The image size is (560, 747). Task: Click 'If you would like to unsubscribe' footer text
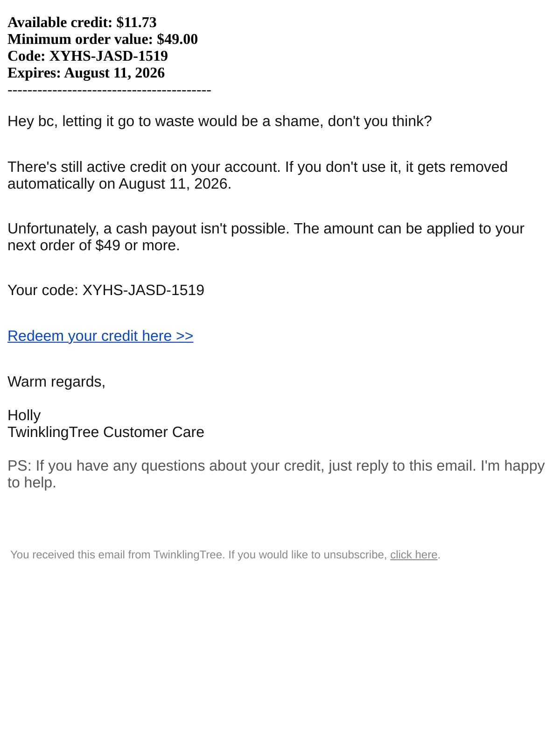[x=308, y=555]
